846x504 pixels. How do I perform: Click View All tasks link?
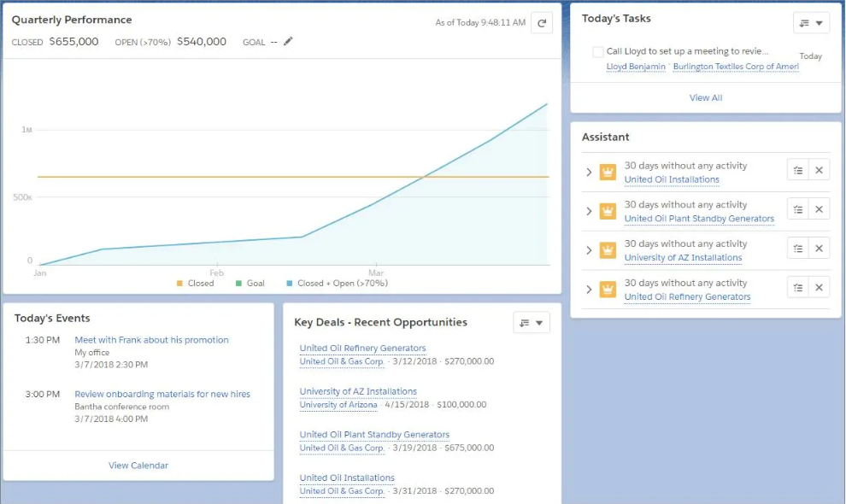click(706, 97)
